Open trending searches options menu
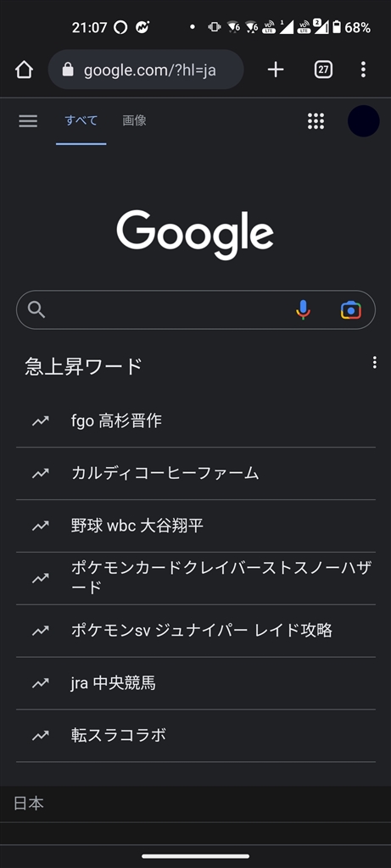391x868 pixels. tap(375, 363)
